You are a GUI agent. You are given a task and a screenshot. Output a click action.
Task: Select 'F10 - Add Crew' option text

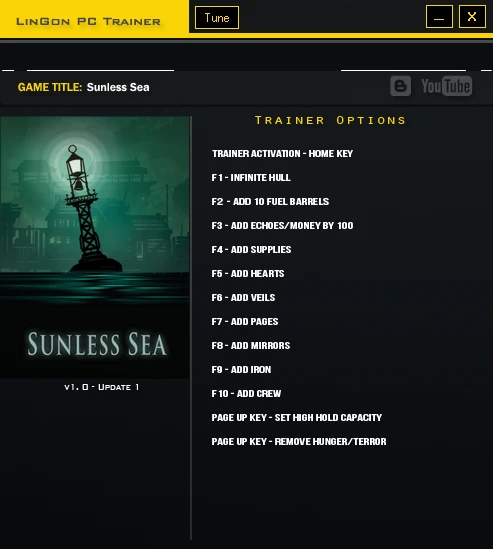click(x=246, y=394)
